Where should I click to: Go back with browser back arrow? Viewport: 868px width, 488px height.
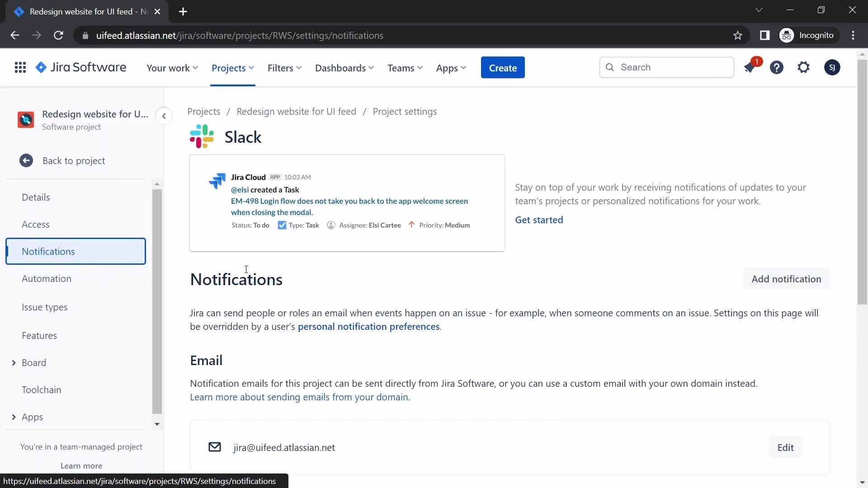click(x=15, y=36)
